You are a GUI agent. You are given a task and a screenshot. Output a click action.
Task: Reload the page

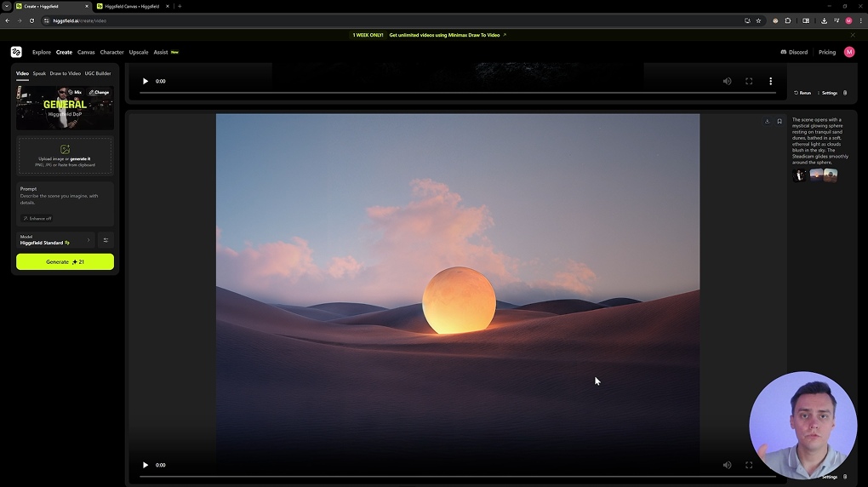point(31,20)
